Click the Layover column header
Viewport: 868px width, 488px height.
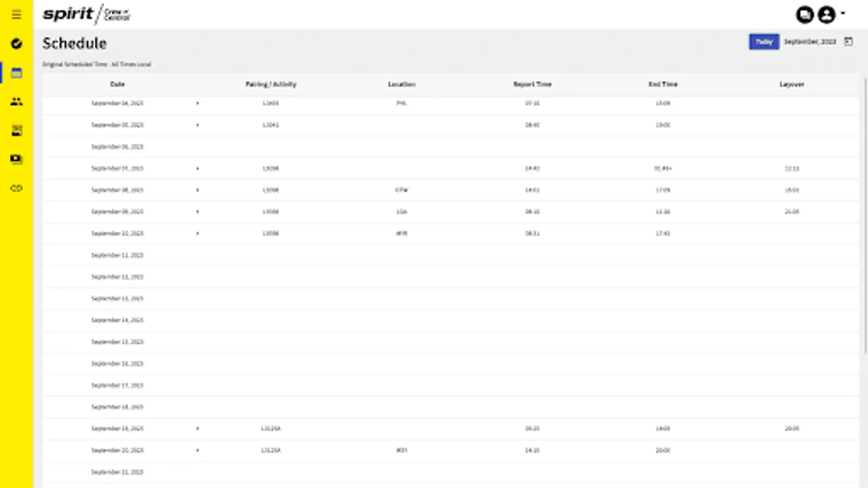click(792, 84)
